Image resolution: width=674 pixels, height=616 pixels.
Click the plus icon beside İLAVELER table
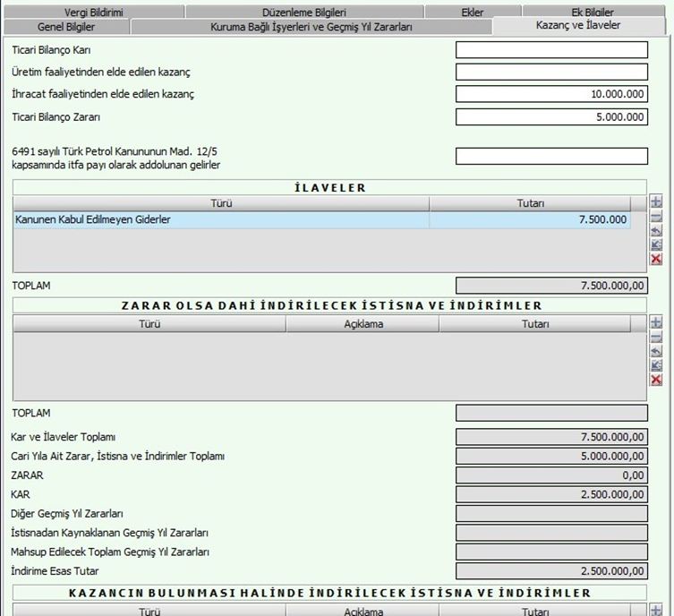point(656,202)
